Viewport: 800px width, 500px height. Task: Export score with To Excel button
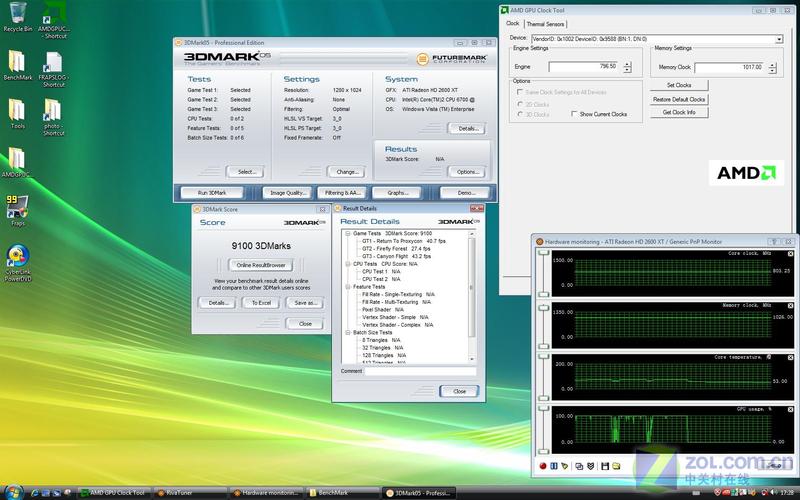click(x=261, y=303)
